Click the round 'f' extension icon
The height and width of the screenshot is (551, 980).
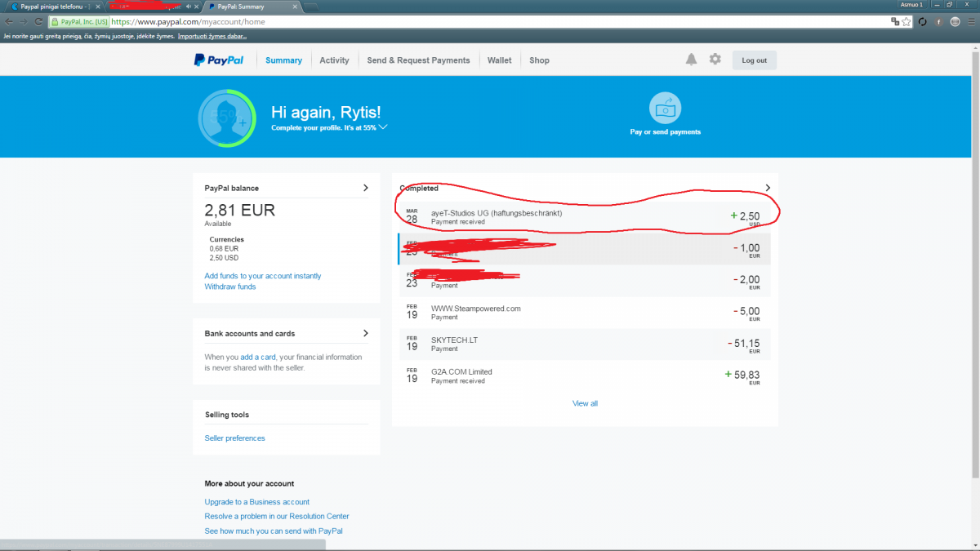(x=939, y=22)
